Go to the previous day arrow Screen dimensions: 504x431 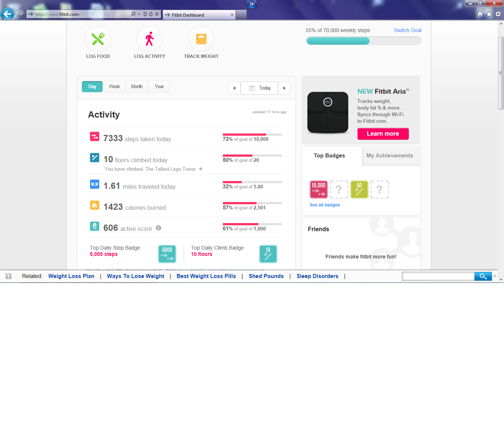(234, 88)
